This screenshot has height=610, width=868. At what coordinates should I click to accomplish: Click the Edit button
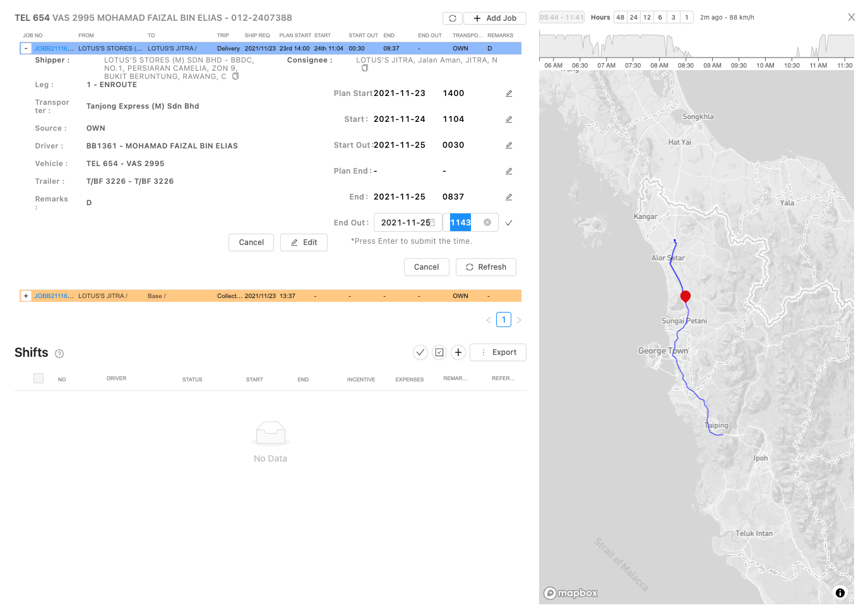[304, 242]
